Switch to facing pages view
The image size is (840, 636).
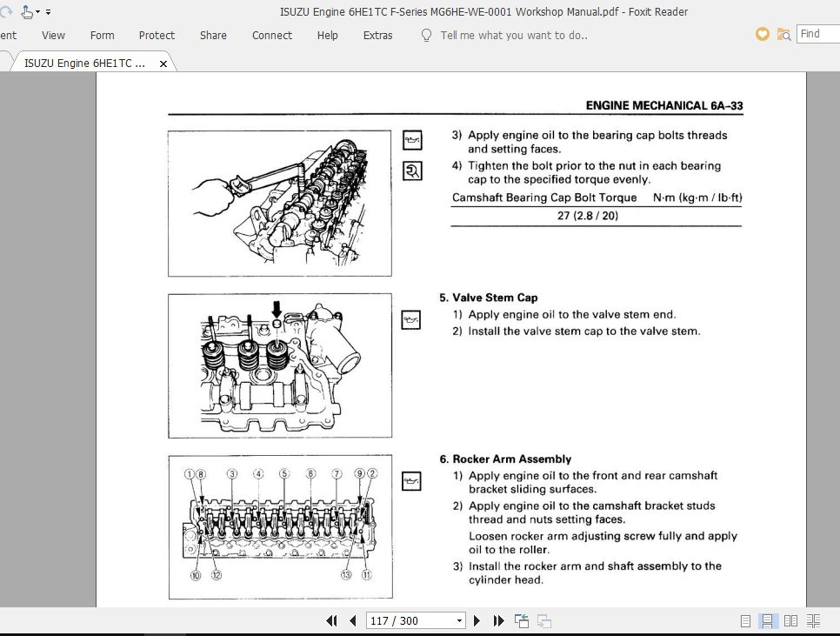(790, 621)
